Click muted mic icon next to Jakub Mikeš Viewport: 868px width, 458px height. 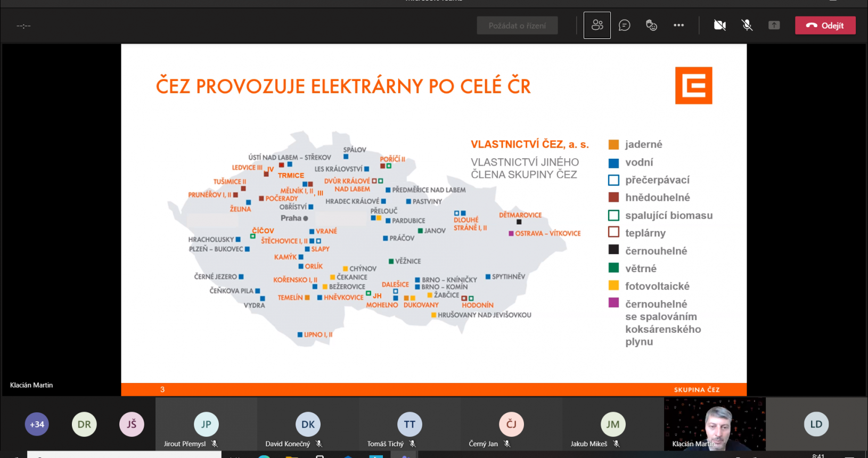(x=616, y=444)
